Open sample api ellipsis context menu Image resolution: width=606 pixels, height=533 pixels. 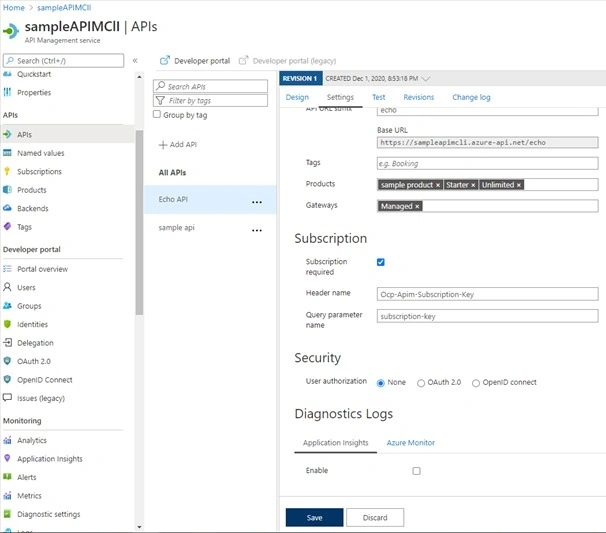(x=257, y=230)
